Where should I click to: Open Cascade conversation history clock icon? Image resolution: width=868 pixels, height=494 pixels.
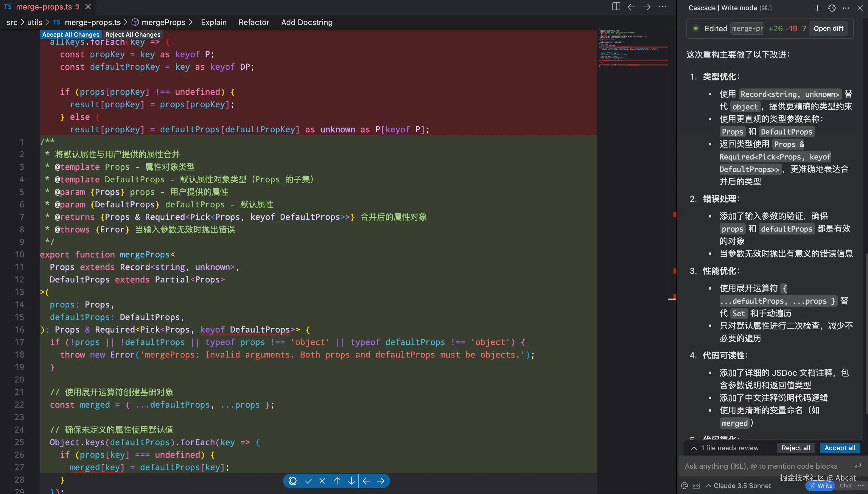pyautogui.click(x=832, y=8)
